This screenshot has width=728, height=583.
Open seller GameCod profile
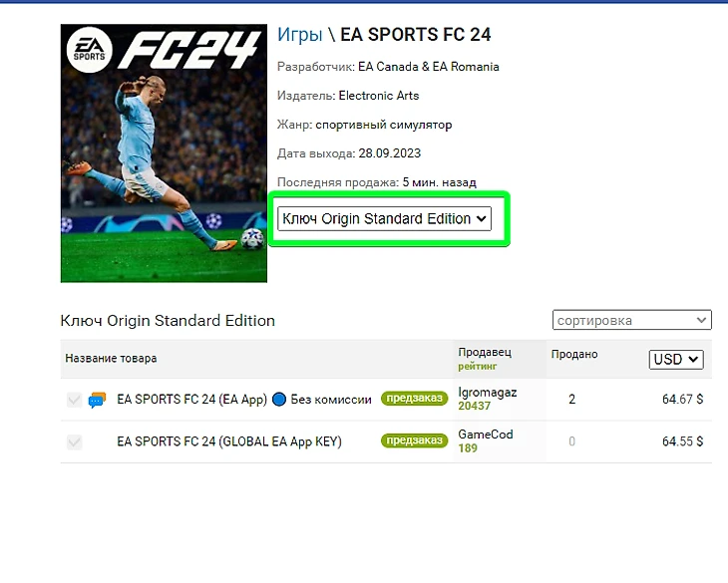pos(486,435)
